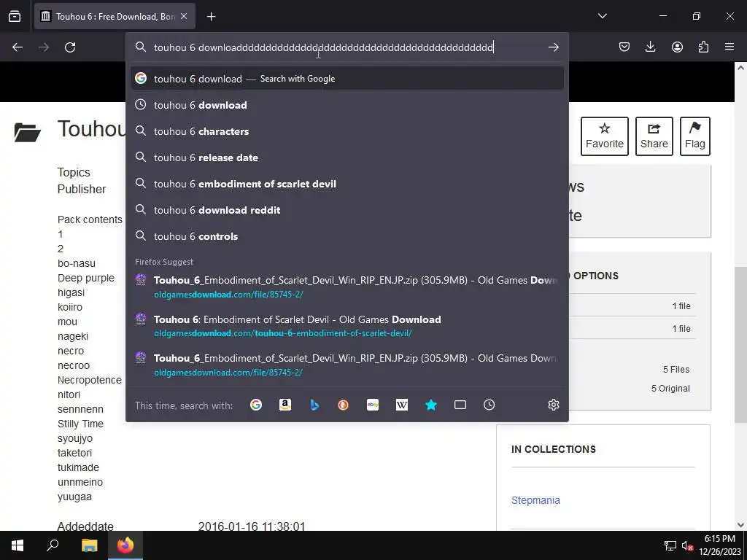This screenshot has height=560, width=747.
Task: Search this time with Wikipedia icon
Action: [402, 405]
